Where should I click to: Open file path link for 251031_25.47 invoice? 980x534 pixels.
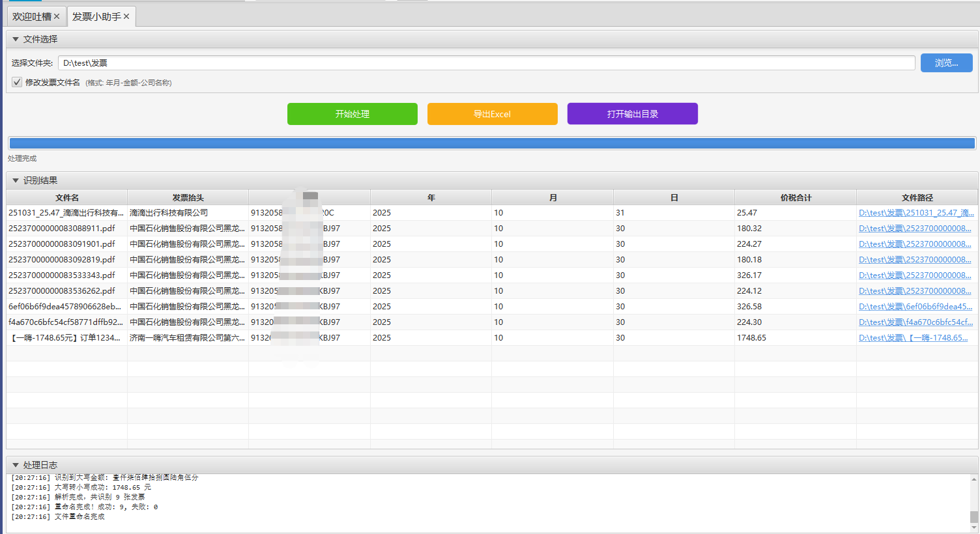click(915, 213)
